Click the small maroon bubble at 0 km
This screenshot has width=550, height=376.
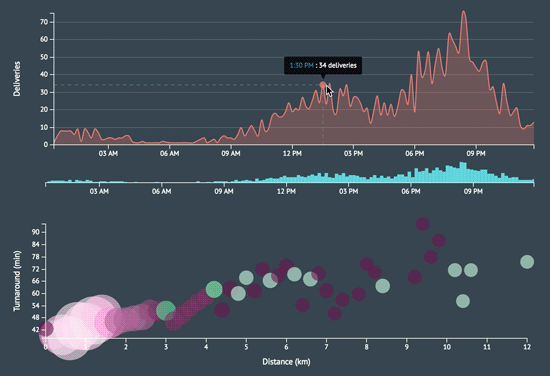pyautogui.click(x=46, y=329)
